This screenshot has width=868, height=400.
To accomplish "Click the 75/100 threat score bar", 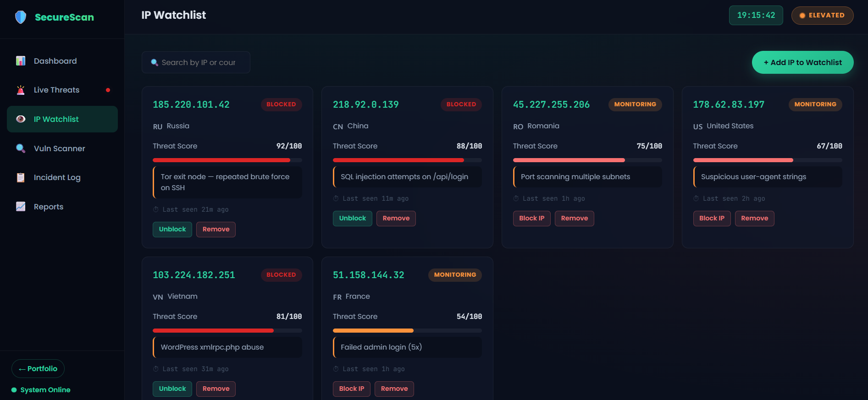I will point(587,160).
